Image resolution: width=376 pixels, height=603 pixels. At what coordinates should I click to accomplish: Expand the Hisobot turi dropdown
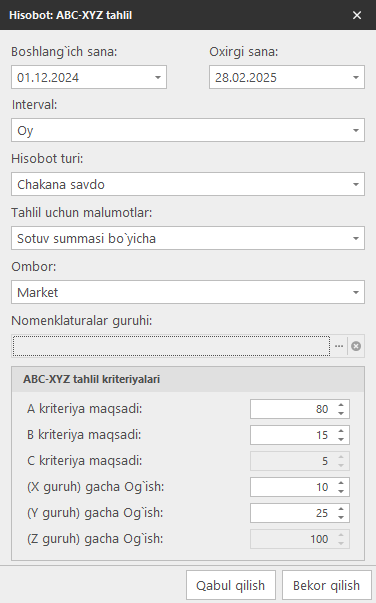click(x=356, y=184)
